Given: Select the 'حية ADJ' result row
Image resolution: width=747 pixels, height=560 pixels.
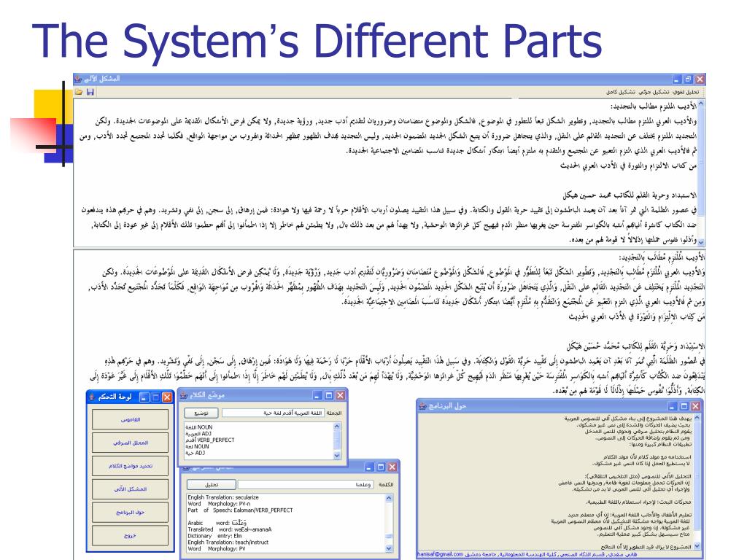Looking at the screenshot, I should coord(196,453).
